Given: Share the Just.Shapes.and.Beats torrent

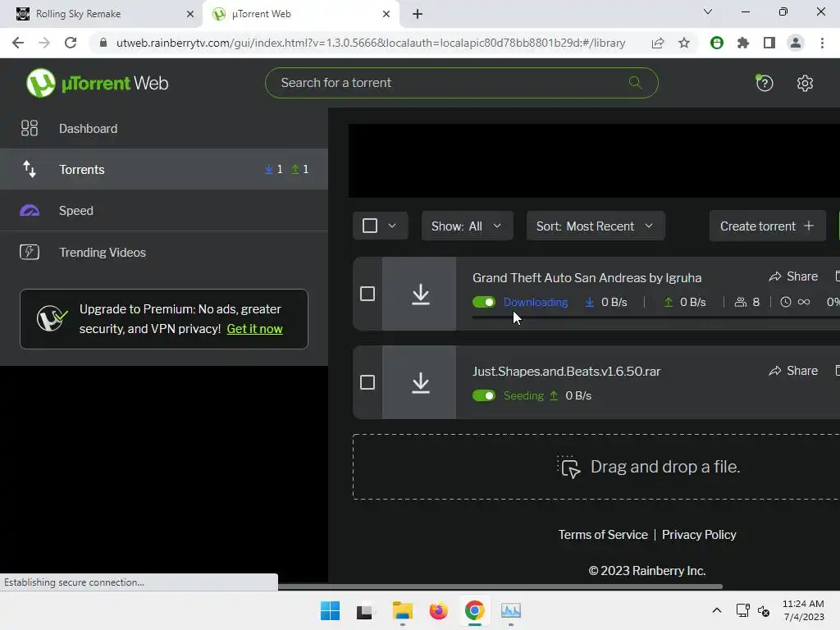Looking at the screenshot, I should pos(793,371).
